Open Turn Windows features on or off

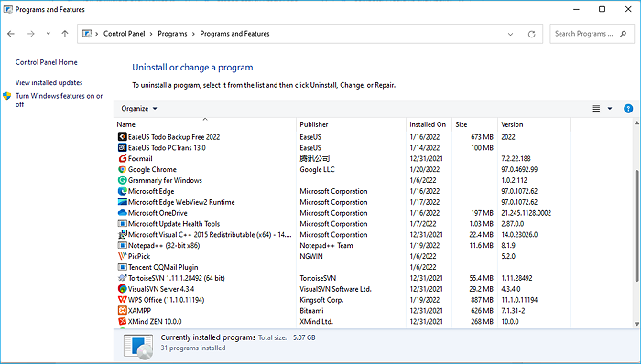coord(59,100)
